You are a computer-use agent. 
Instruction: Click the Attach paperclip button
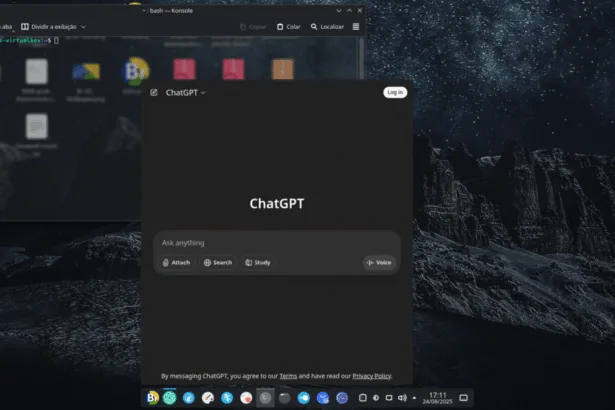pos(176,262)
